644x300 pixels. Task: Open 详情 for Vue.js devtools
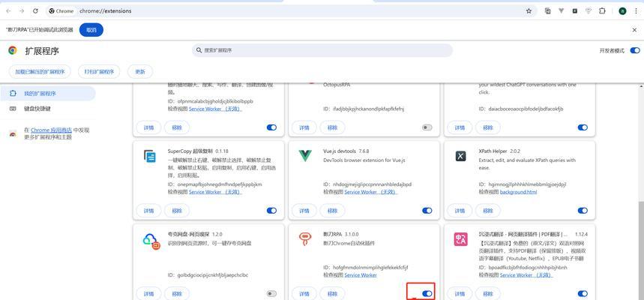pos(304,211)
